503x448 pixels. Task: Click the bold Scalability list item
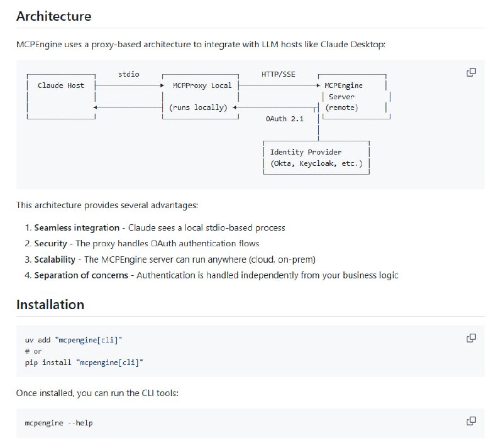55,259
